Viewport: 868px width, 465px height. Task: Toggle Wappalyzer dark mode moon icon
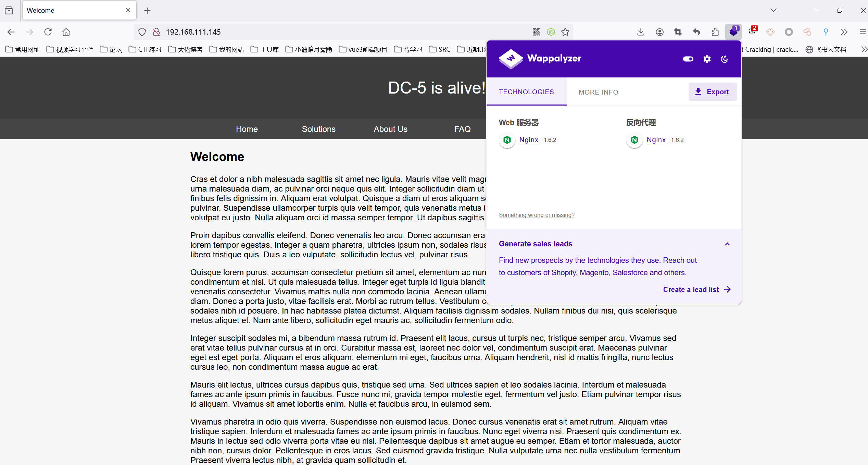724,59
